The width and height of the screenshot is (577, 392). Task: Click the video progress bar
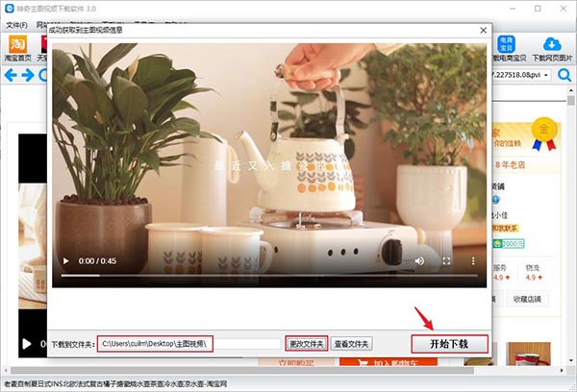[x=240, y=277]
